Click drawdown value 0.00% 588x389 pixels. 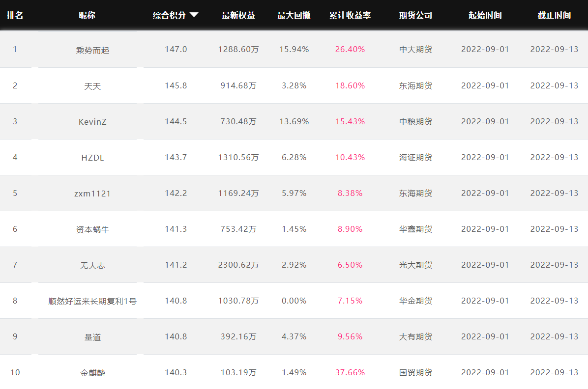pos(294,301)
